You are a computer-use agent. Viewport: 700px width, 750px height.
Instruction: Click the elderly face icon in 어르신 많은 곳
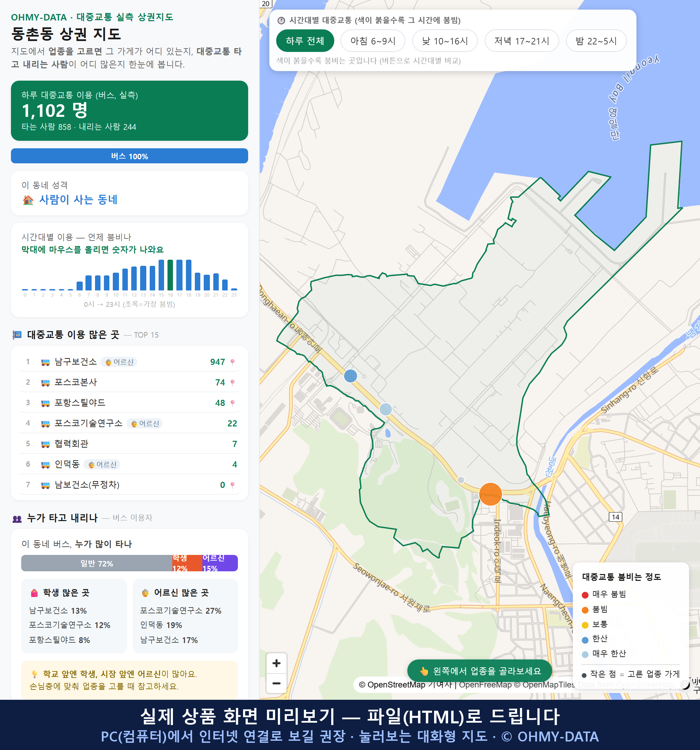145,593
